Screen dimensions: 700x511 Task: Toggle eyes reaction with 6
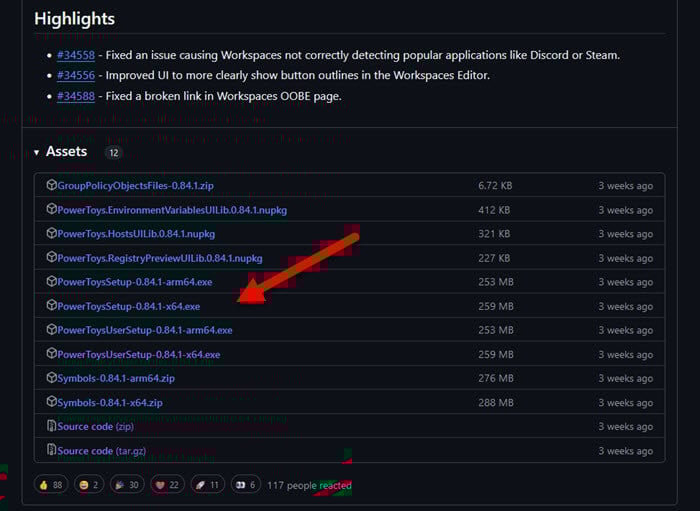click(x=246, y=485)
